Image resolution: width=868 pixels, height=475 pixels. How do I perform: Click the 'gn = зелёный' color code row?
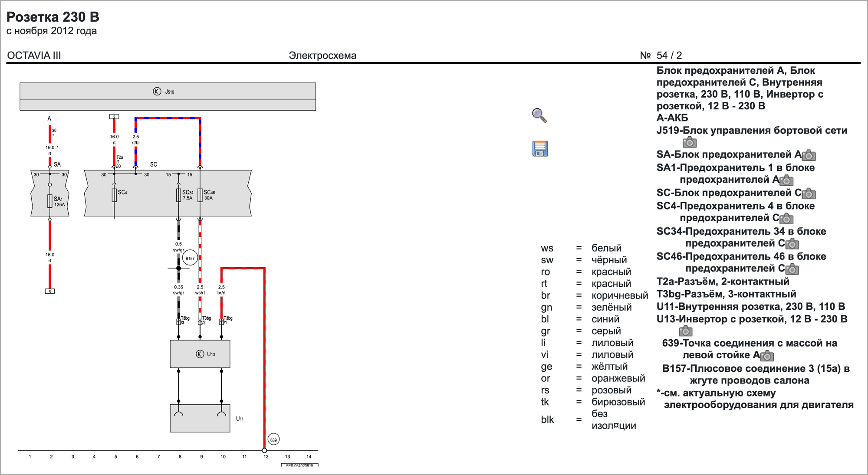(586, 307)
